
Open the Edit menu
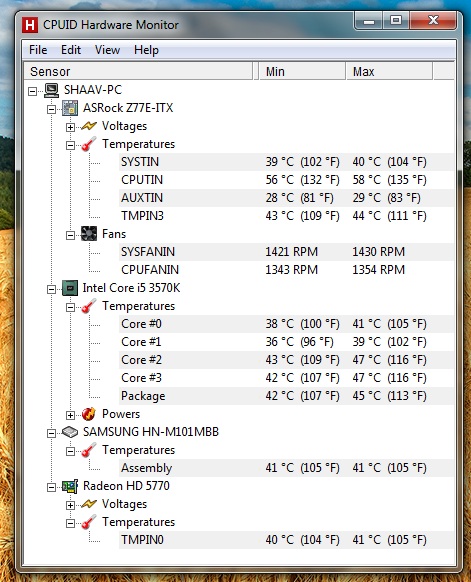pyautogui.click(x=71, y=50)
